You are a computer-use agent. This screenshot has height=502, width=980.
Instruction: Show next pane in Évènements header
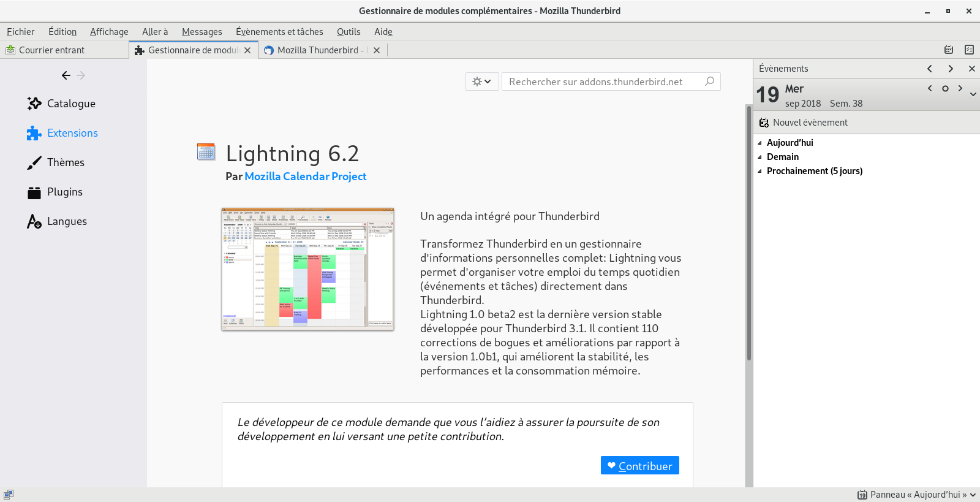click(951, 69)
